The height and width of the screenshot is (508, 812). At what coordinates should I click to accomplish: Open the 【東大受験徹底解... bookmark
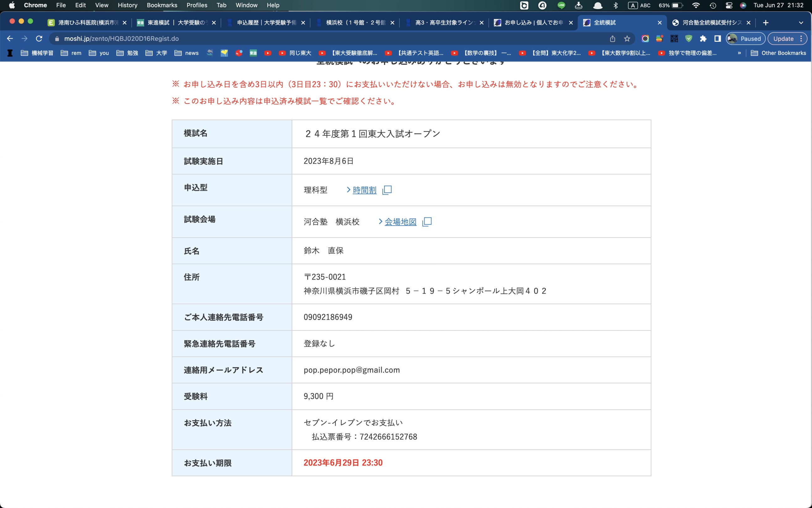(348, 53)
